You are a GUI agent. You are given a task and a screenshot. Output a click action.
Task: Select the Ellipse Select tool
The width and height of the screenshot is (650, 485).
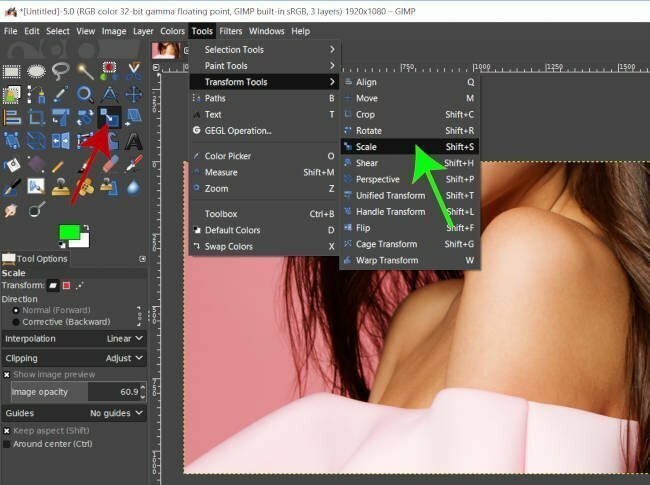36,71
